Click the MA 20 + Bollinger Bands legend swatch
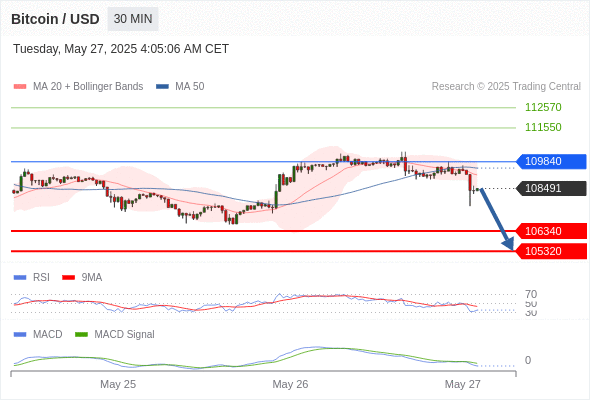This screenshot has width=590, height=400. coord(20,87)
